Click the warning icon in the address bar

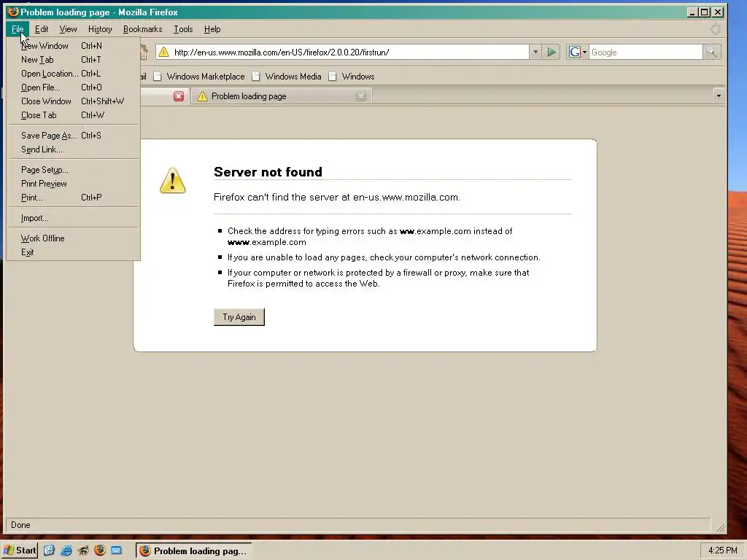click(x=163, y=52)
